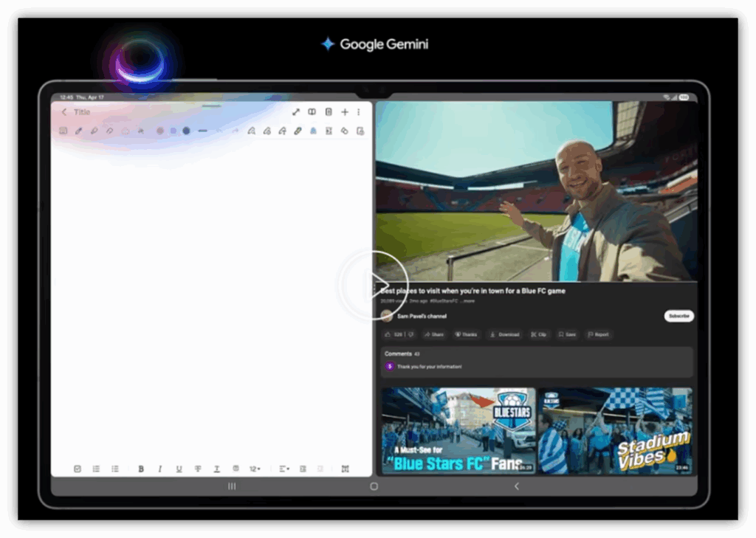Screen dimensions: 756x538
Task: Switch to reading mode book icon
Action: pos(312,112)
